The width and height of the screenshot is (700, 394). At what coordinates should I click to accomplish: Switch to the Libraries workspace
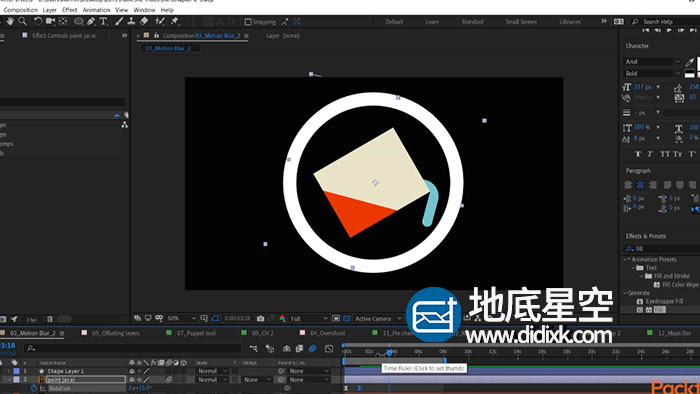click(570, 21)
